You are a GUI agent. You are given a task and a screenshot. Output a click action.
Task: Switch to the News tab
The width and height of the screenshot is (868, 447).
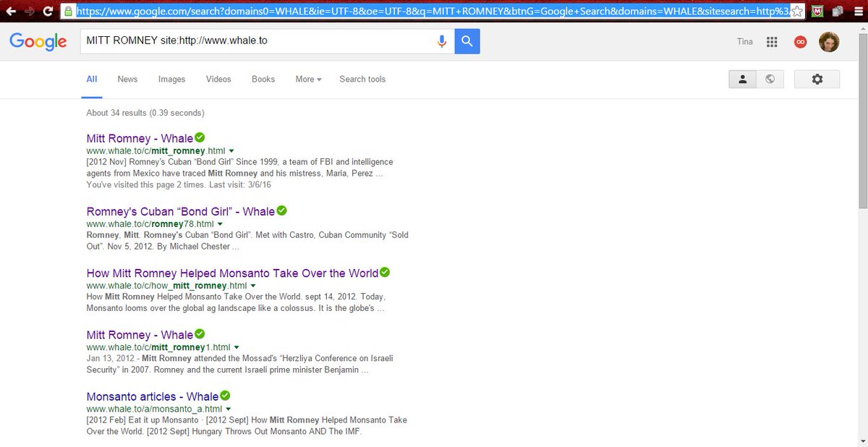[x=127, y=79]
